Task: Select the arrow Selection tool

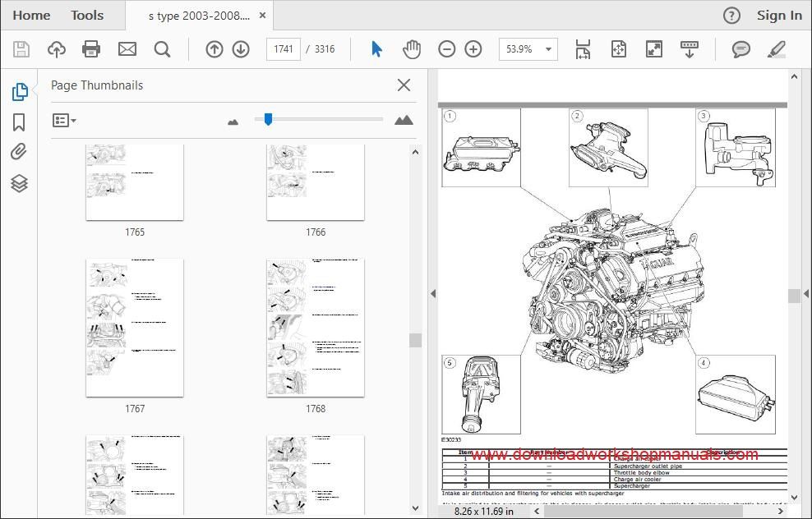Action: point(376,49)
